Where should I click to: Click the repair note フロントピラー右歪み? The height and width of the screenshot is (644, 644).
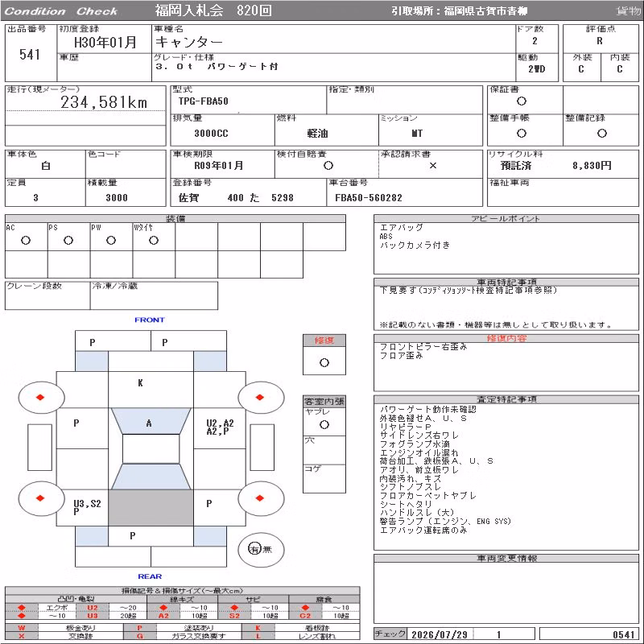423,347
